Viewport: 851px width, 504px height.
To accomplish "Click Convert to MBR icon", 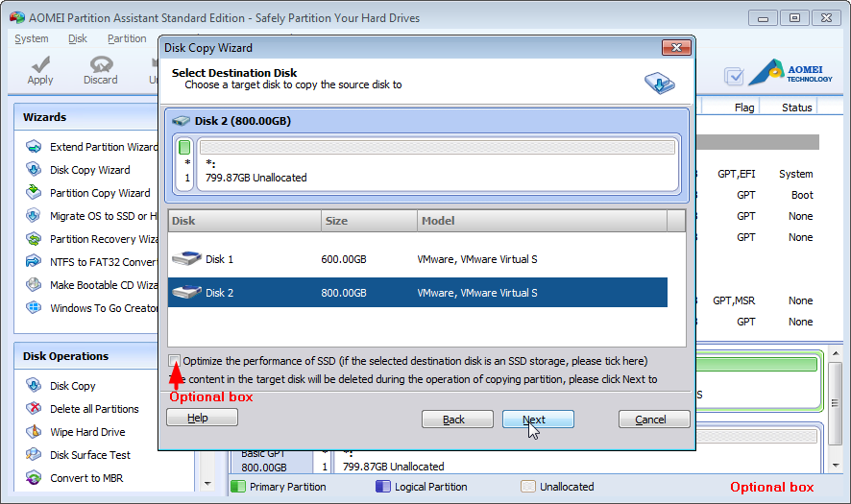I will coord(34,477).
